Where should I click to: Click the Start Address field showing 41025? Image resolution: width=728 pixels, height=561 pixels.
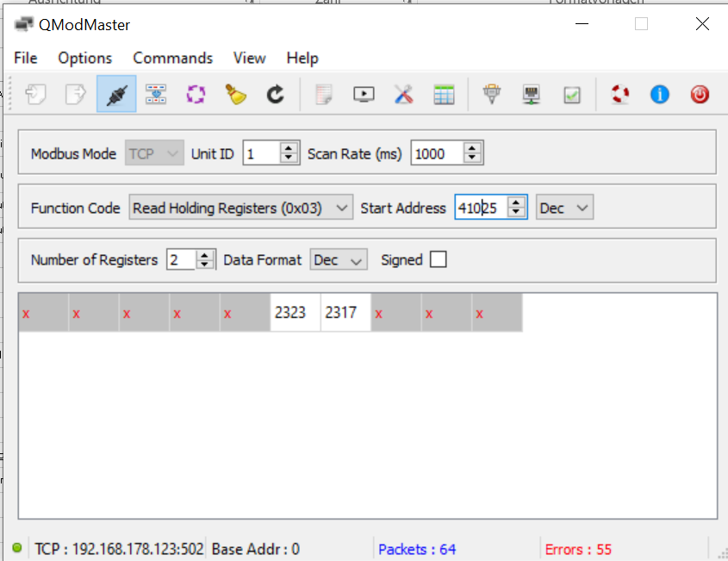(482, 207)
